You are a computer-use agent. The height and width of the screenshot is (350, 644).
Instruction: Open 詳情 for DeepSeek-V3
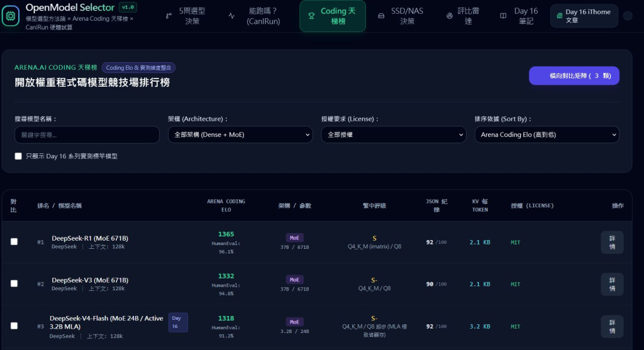pos(612,285)
